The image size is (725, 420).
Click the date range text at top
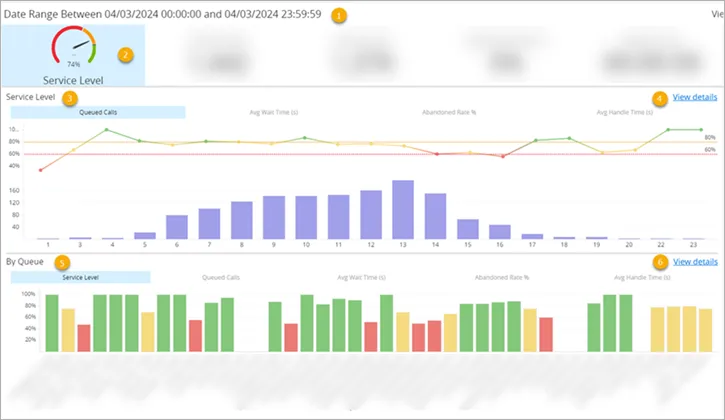[162, 14]
